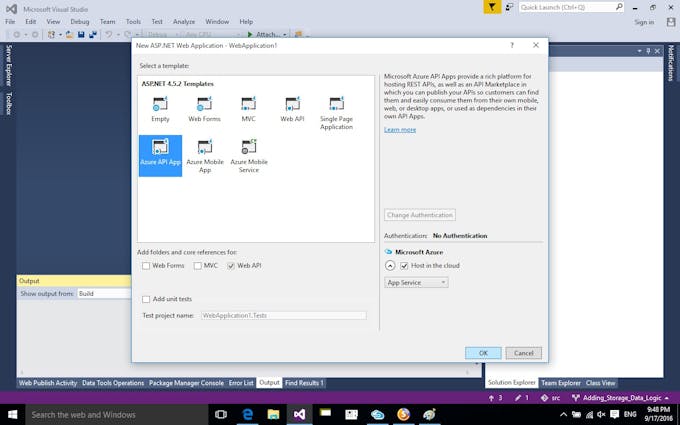Click Sign in at top right
The image size is (680, 425).
point(644,22)
